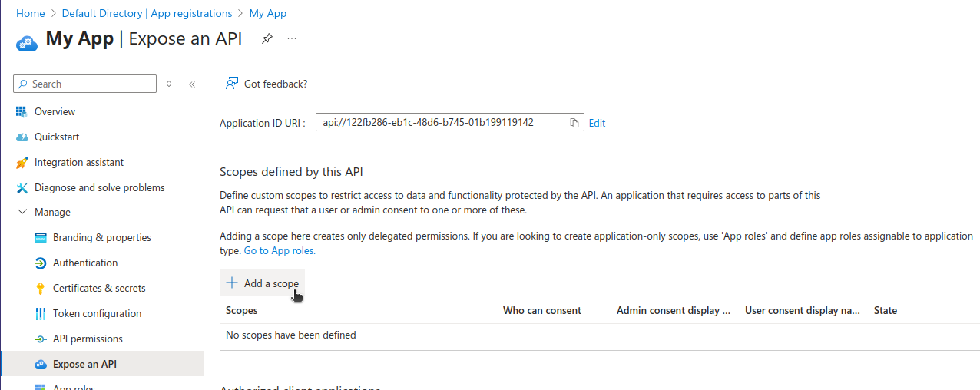Sort by Scopes column header
980x390 pixels.
point(242,310)
